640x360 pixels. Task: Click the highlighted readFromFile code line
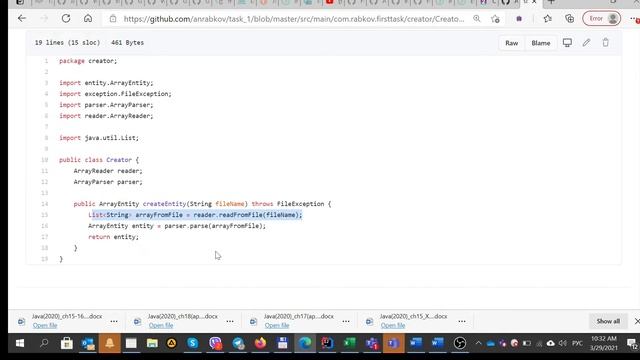pyautogui.click(x=195, y=215)
